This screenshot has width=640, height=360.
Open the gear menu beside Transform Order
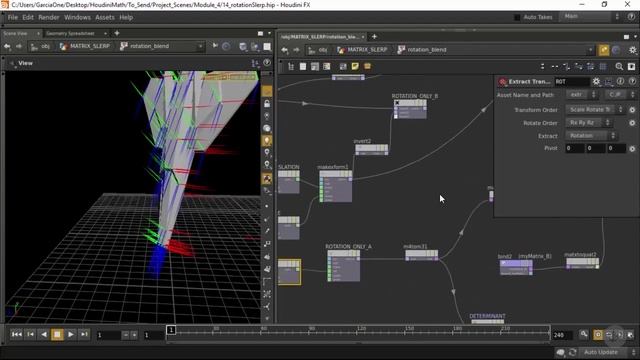point(632,110)
